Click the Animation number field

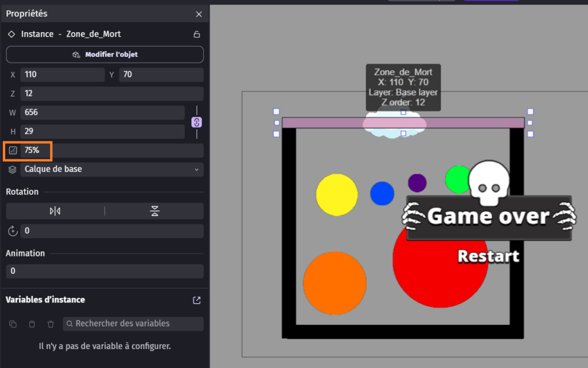point(105,271)
